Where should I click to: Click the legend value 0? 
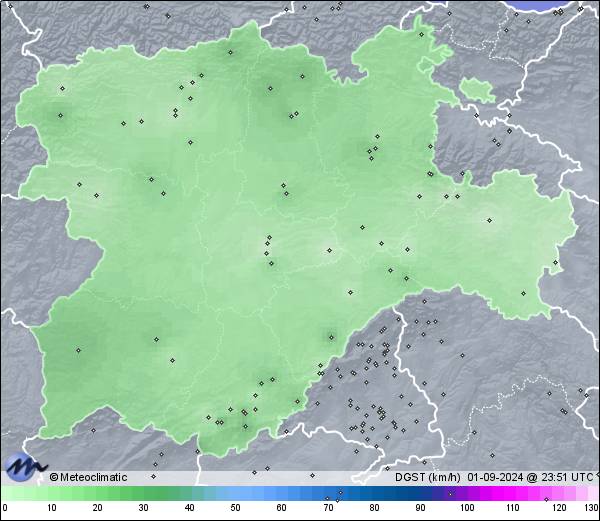click(x=5, y=508)
